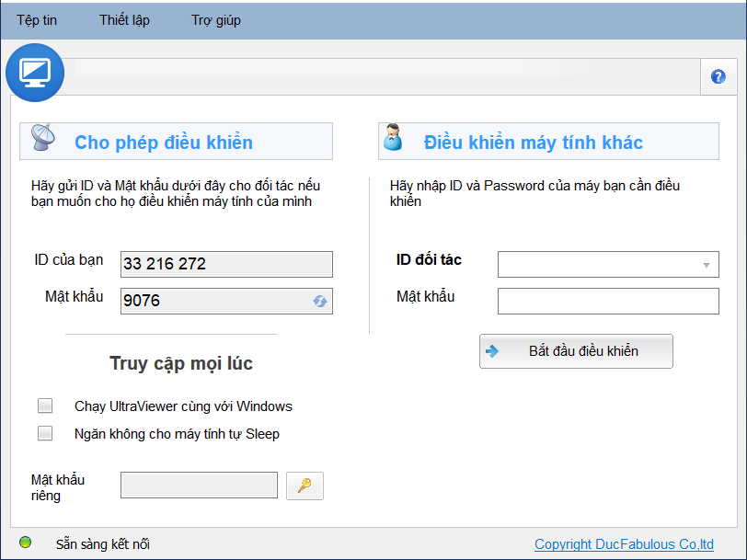Viewport: 747px width, 560px height.
Task: Enable Chạy UltraViewer cùng với Windows checkbox
Action: 45,406
